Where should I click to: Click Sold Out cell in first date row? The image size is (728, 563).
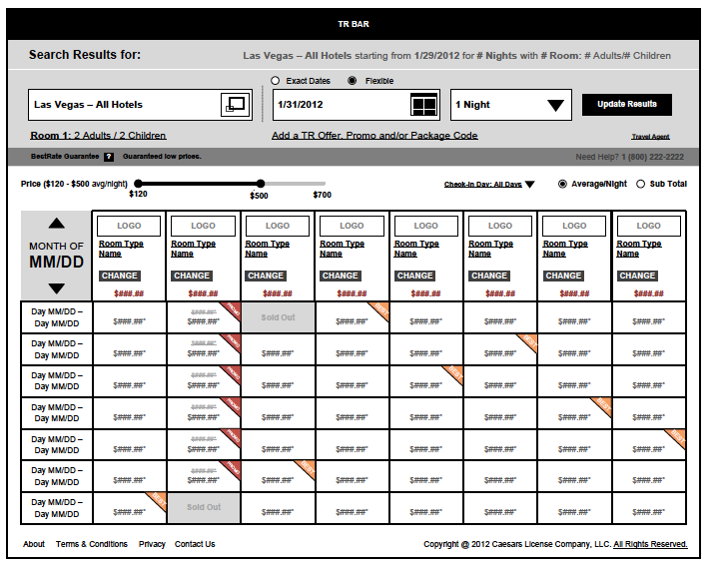pyautogui.click(x=278, y=317)
